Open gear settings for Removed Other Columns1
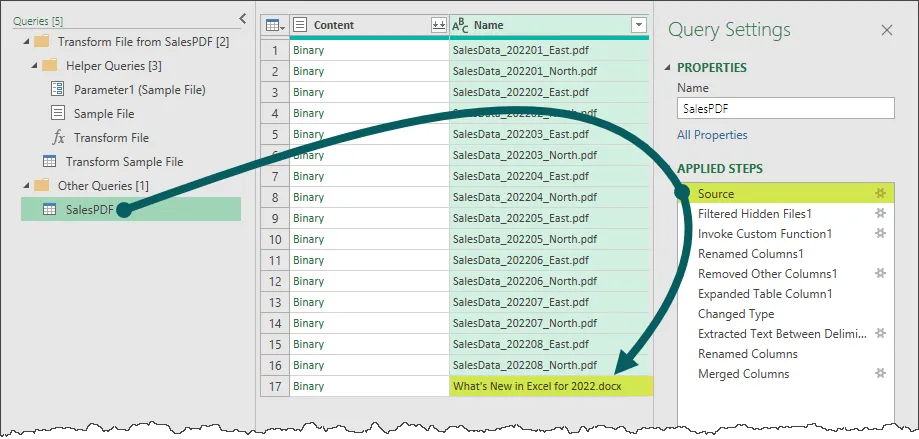 pyautogui.click(x=880, y=274)
